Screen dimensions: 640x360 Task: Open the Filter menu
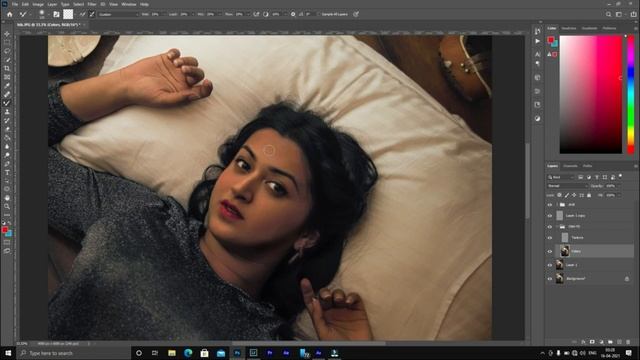pos(91,4)
